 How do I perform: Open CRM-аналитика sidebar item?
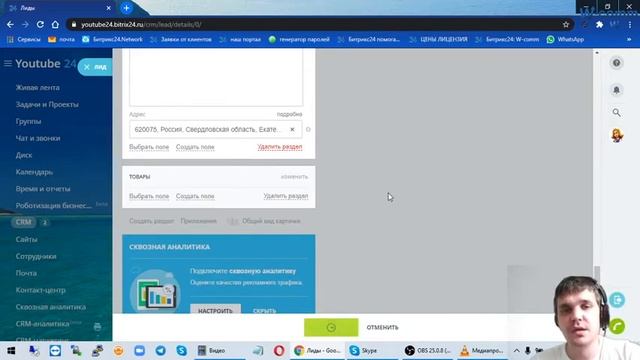42,324
